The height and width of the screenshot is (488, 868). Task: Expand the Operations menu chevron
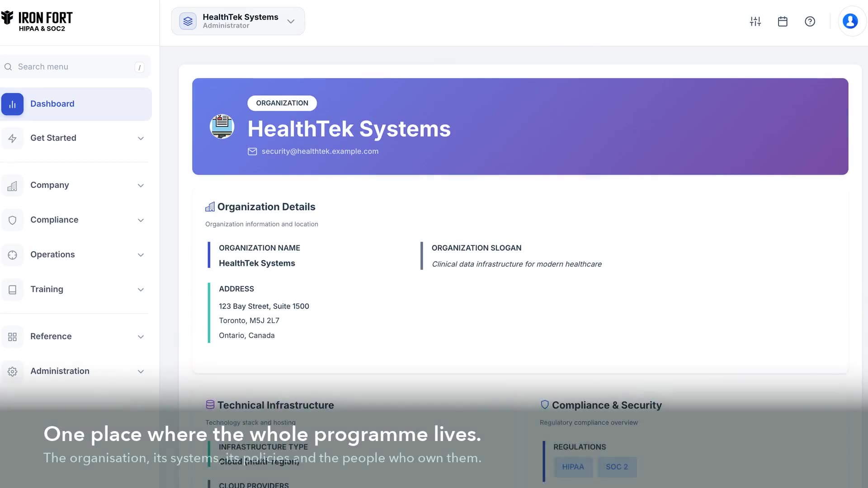tap(141, 255)
